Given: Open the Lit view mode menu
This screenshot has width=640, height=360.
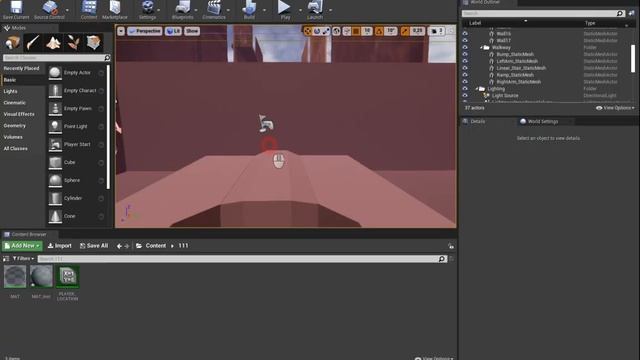Looking at the screenshot, I should [173, 31].
